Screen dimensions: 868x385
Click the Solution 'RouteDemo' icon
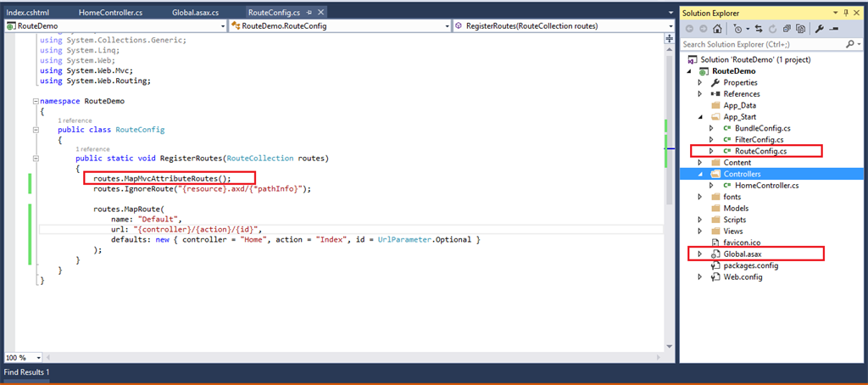click(692, 60)
